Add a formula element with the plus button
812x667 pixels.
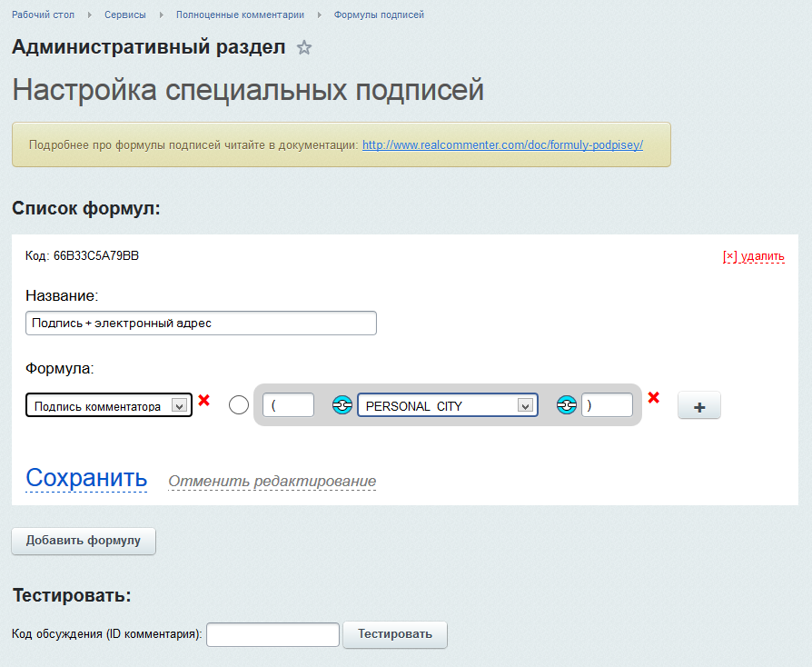tap(698, 406)
